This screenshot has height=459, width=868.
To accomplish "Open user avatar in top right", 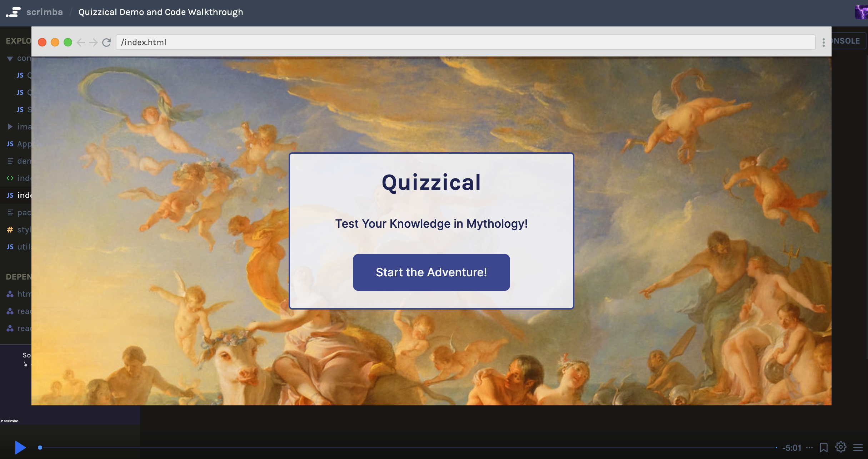I will (861, 12).
